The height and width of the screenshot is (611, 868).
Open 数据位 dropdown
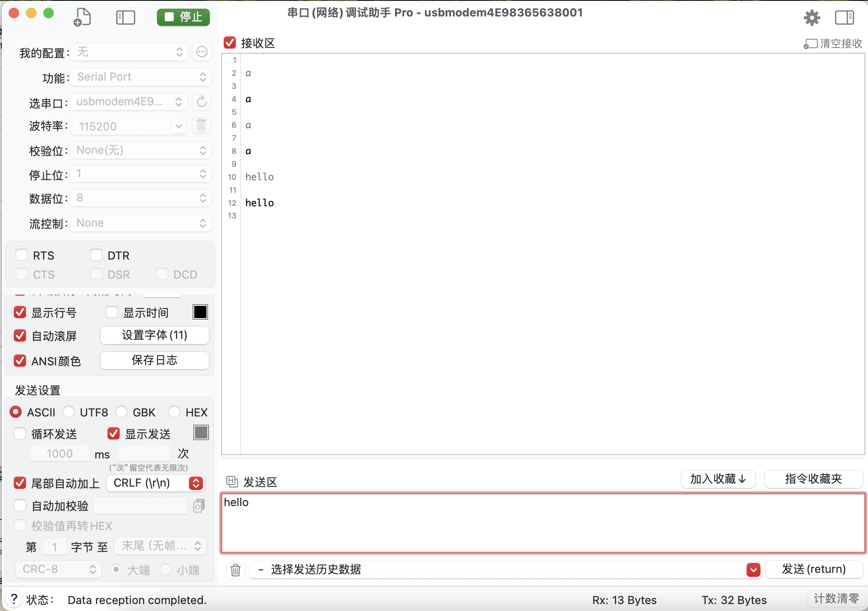click(x=141, y=198)
